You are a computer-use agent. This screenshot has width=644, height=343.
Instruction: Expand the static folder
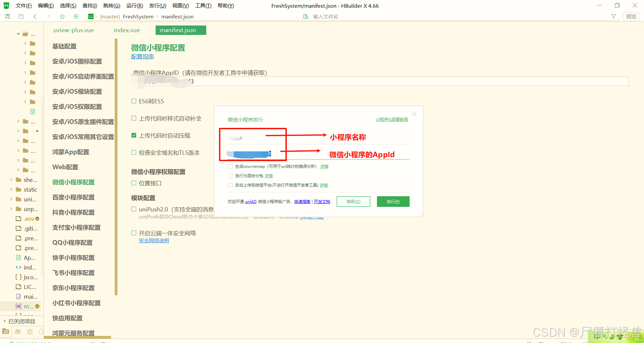[11, 190]
